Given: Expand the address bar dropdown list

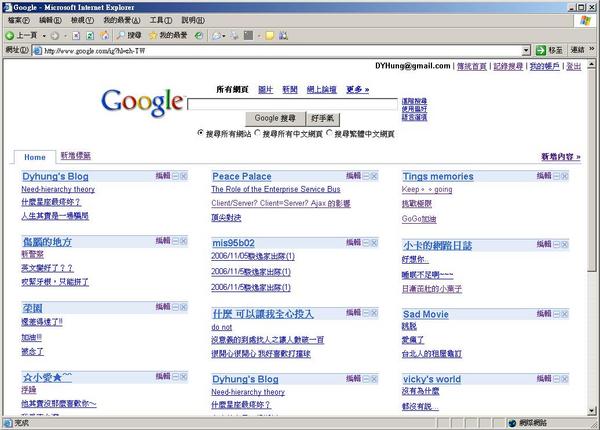Looking at the screenshot, I should tap(526, 50).
